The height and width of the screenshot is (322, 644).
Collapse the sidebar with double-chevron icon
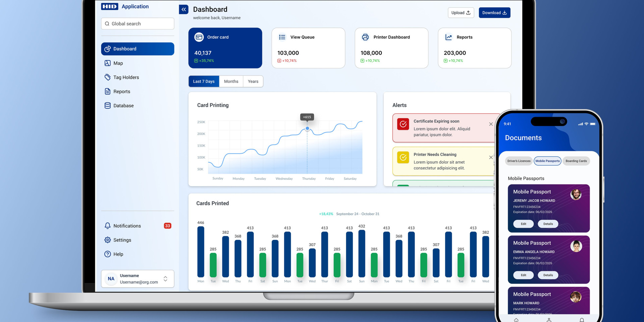[183, 9]
